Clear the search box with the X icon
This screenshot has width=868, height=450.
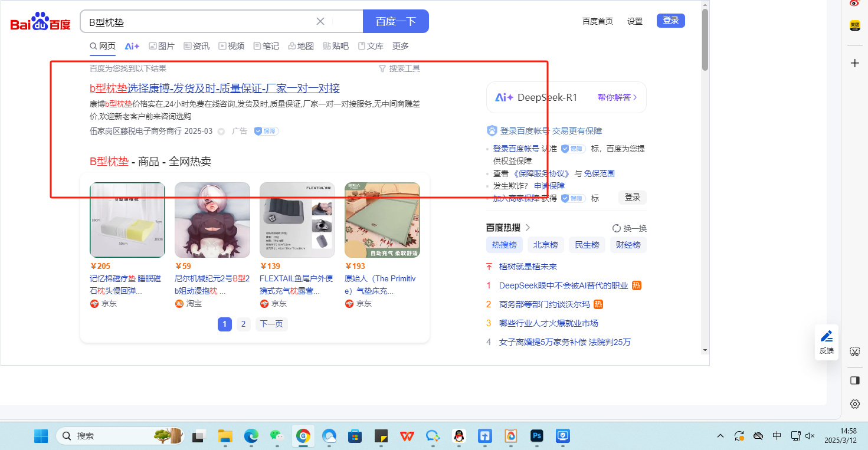[x=320, y=21]
